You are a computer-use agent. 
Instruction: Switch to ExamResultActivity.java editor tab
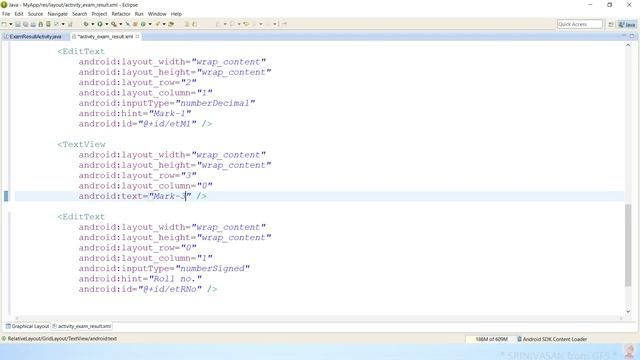coord(33,36)
